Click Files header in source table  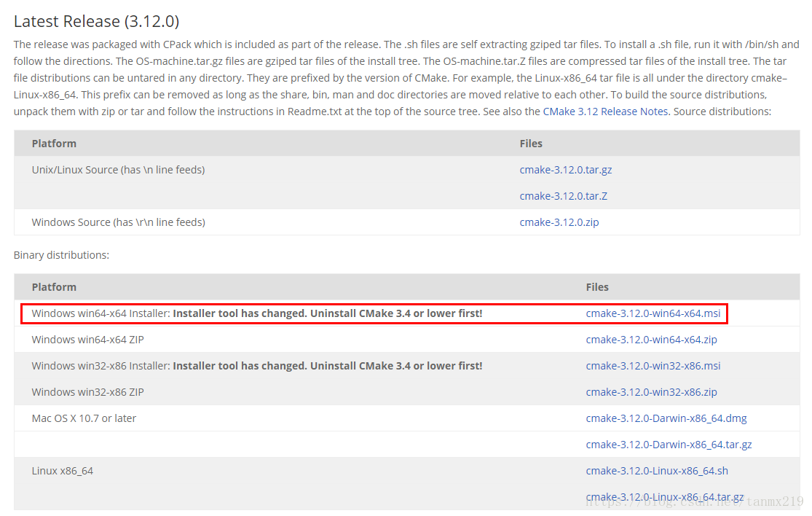[531, 144]
